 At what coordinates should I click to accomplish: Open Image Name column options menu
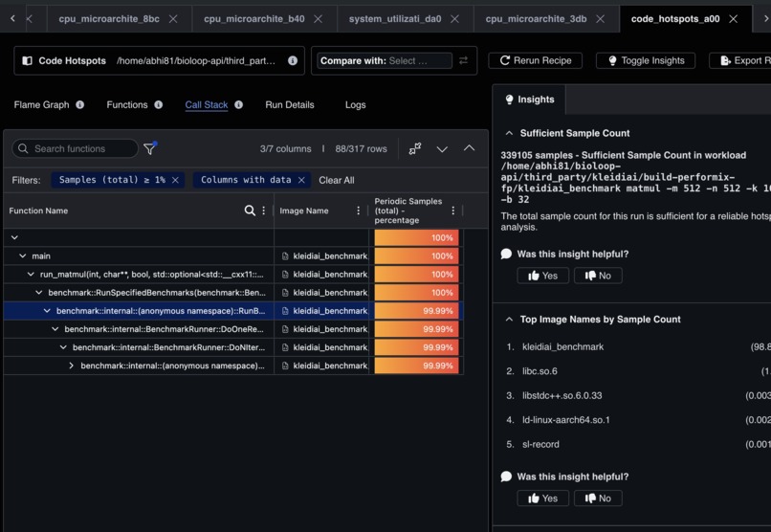pos(358,211)
